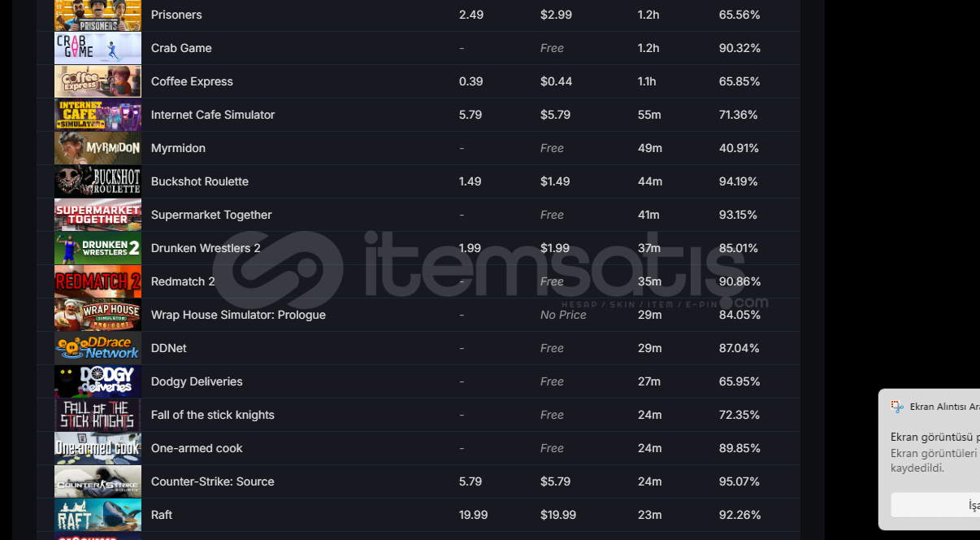Open the Buckshot Roulette cover thumbnail
Image resolution: width=980 pixels, height=540 pixels.
click(98, 181)
